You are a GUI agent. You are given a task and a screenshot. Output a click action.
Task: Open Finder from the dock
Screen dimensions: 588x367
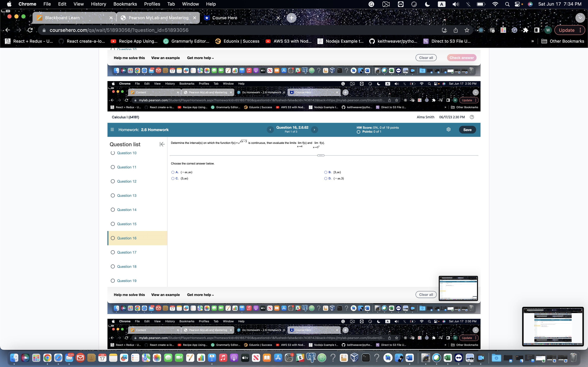[x=14, y=358]
